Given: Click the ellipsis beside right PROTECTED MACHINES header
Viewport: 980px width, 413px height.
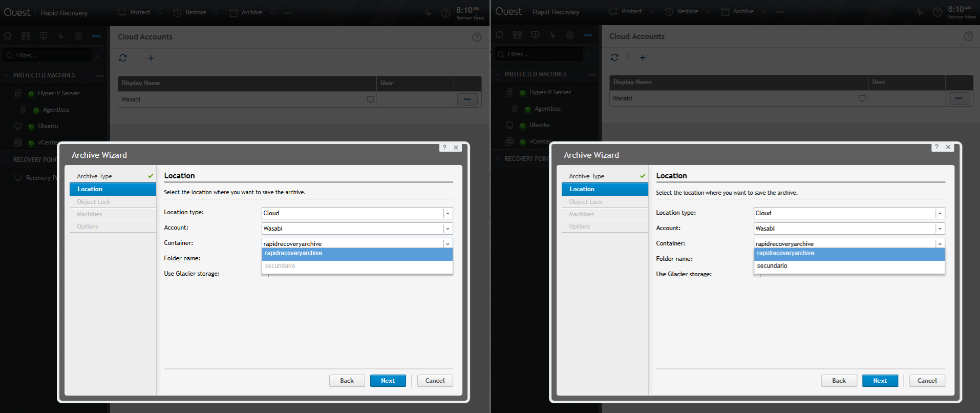Looking at the screenshot, I should [591, 74].
